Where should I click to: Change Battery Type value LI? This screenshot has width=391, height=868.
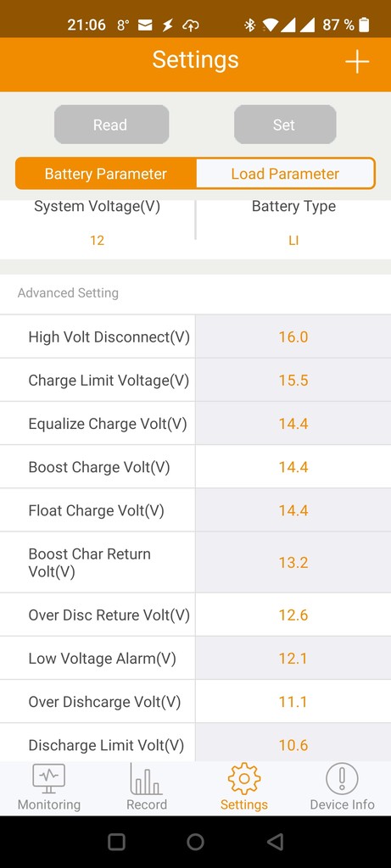(x=293, y=240)
